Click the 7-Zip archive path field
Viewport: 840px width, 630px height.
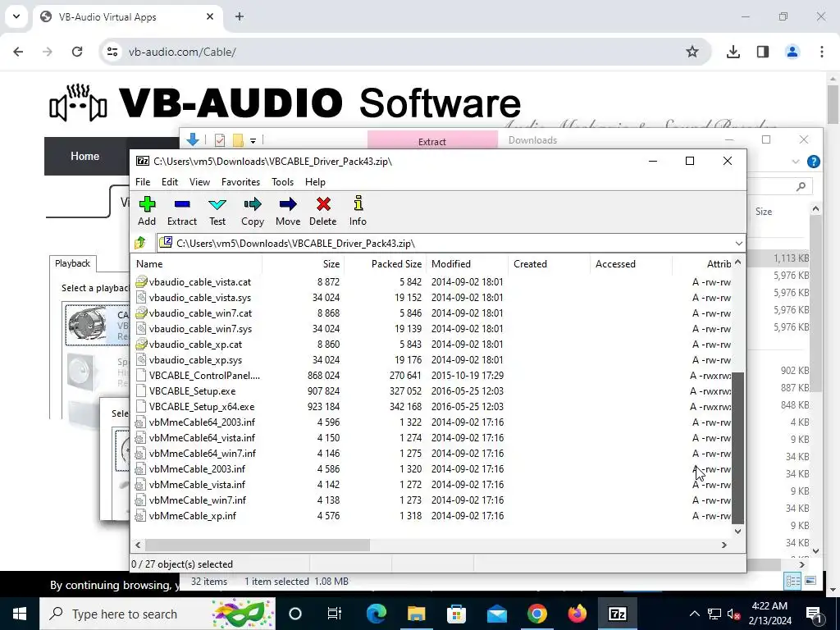tap(445, 243)
